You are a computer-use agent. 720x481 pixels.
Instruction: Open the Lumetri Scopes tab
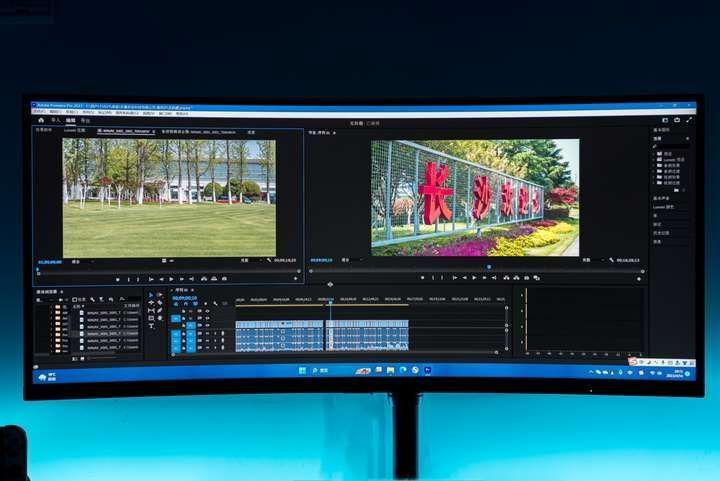click(74, 131)
